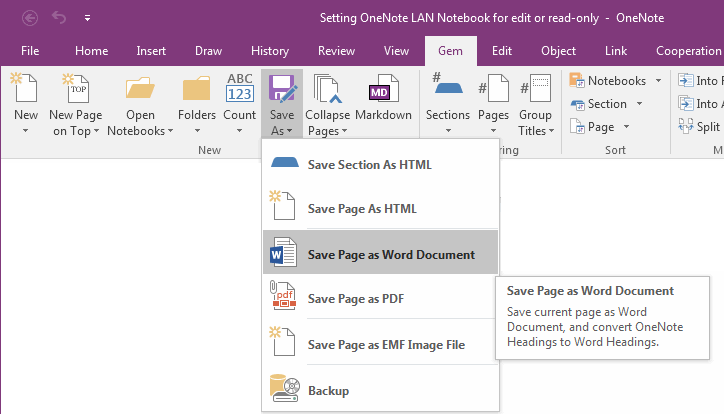The image size is (724, 414).
Task: Expand the sort Section dropdown arrow
Action: (x=640, y=103)
